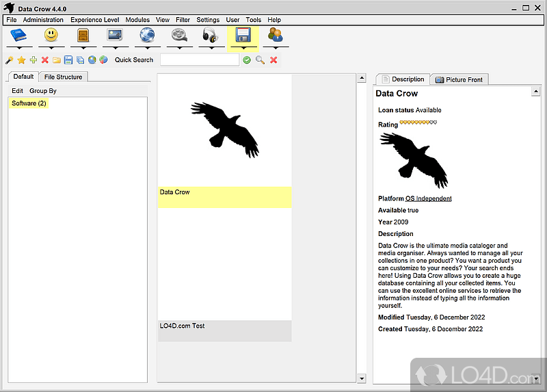Click inside the Quick Search field
Viewport: 547px width, 392px height.
click(x=200, y=60)
